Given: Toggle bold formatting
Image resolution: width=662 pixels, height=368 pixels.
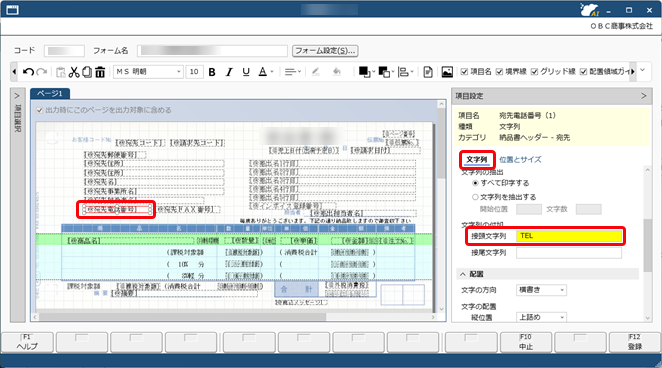Looking at the screenshot, I should [x=212, y=72].
